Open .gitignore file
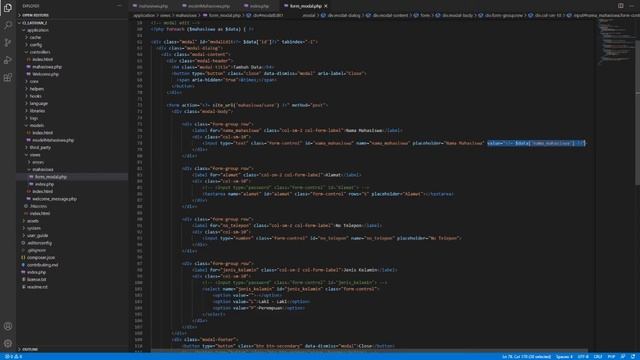Image resolution: width=640 pixels, height=360 pixels. 37,250
